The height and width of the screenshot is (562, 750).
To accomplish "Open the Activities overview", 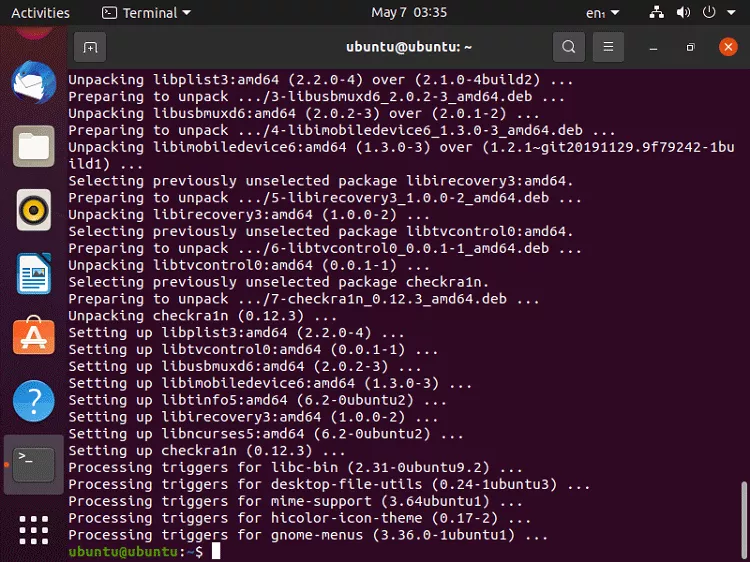I will point(40,12).
